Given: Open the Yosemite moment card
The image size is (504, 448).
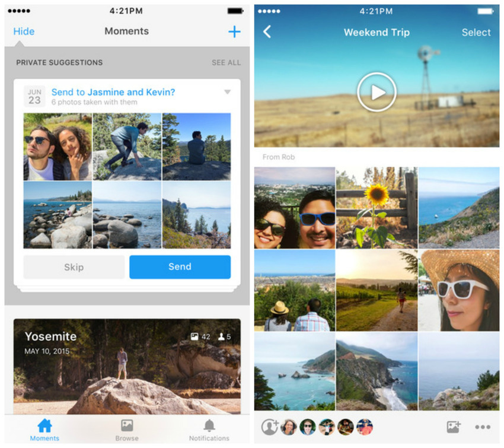Looking at the screenshot, I should (127, 366).
